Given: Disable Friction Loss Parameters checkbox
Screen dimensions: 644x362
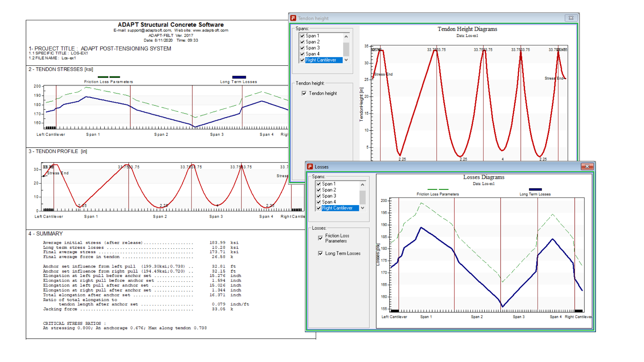Looking at the screenshot, I should (320, 238).
